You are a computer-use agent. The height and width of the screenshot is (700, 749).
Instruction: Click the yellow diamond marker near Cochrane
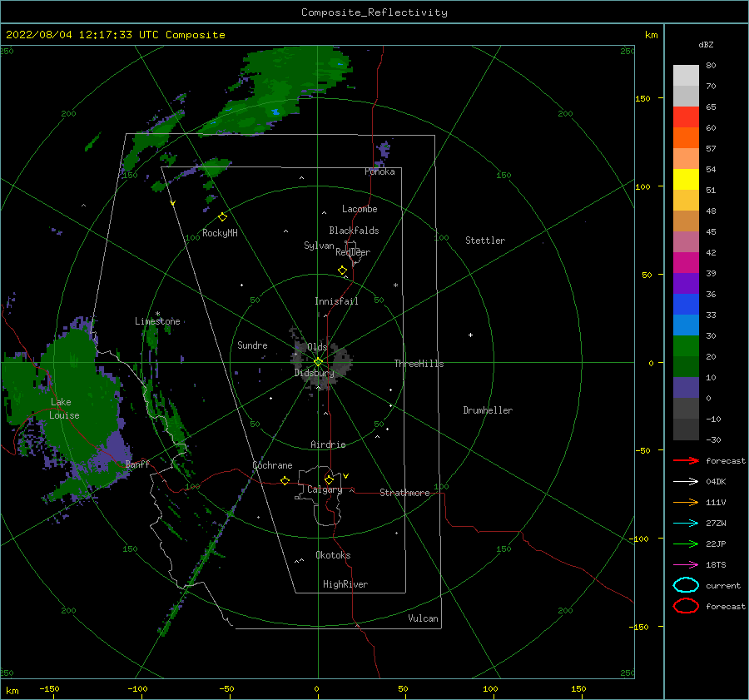(285, 480)
